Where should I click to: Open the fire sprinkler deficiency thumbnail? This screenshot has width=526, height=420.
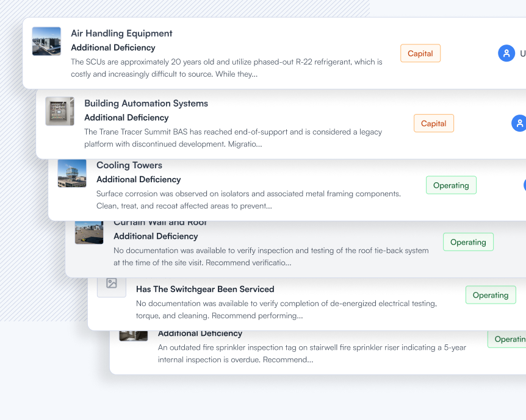pyautogui.click(x=134, y=335)
